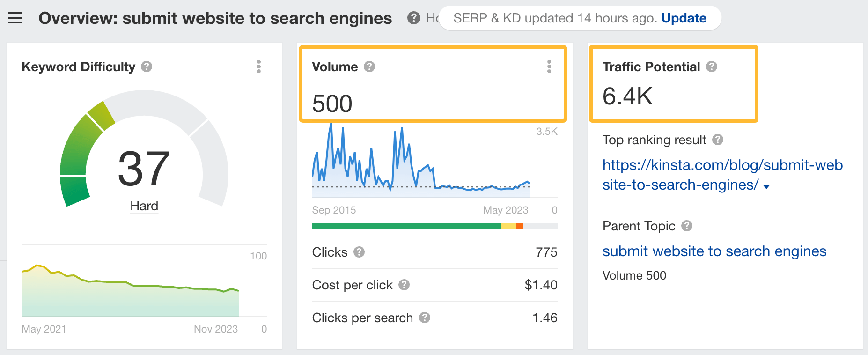Expand the dropdown arrow after the kinsta.com URL
Viewport: 868px width, 355px height.
click(x=766, y=186)
